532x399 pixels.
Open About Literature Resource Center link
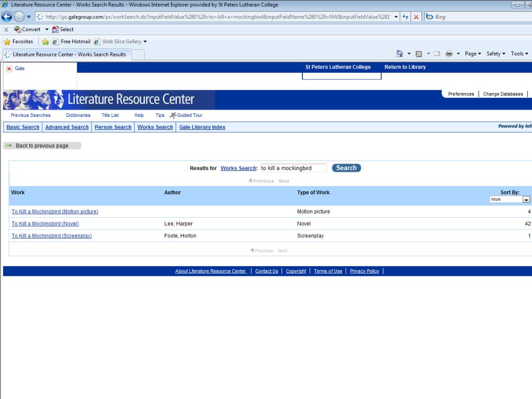211,271
